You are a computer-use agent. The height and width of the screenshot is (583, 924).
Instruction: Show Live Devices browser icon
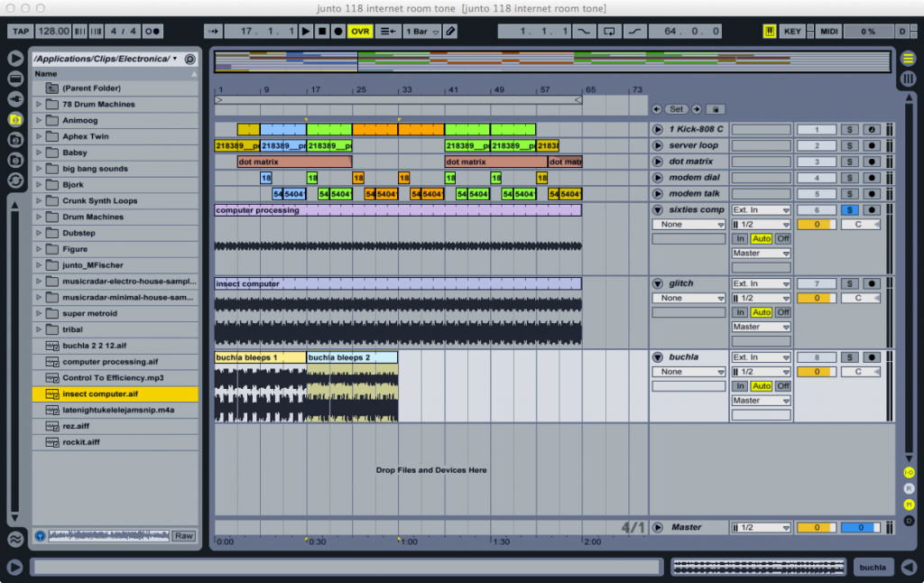[15, 78]
